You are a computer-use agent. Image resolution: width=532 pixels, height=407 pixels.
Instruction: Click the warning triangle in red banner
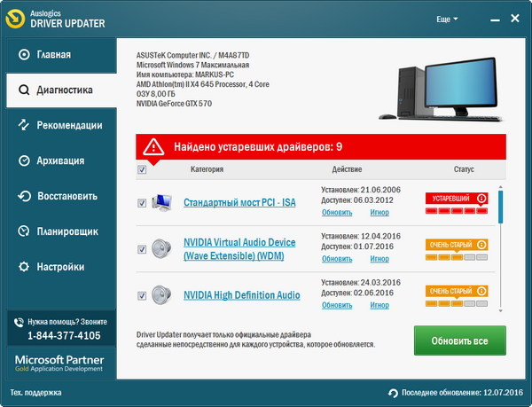point(153,147)
